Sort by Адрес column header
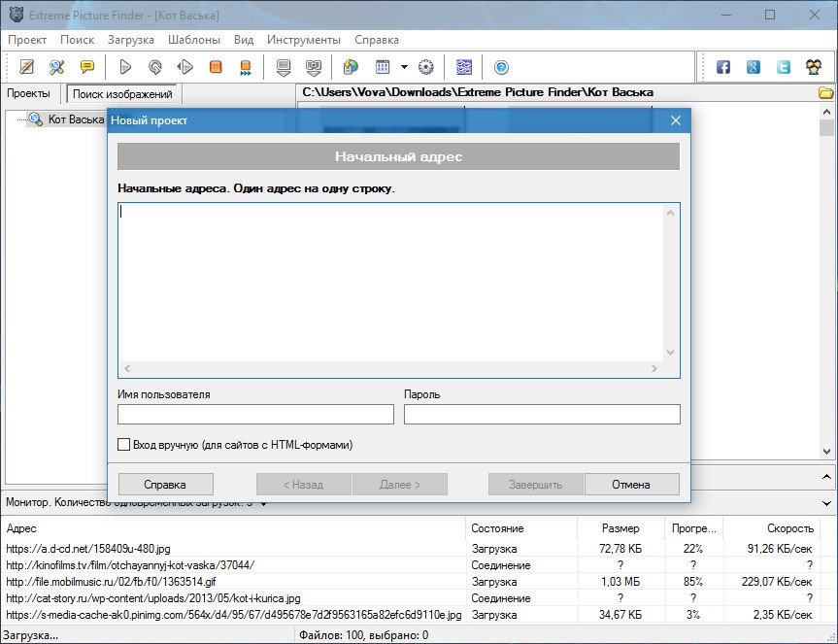Viewport: 838px width, 644px height. pyautogui.click(x=234, y=528)
